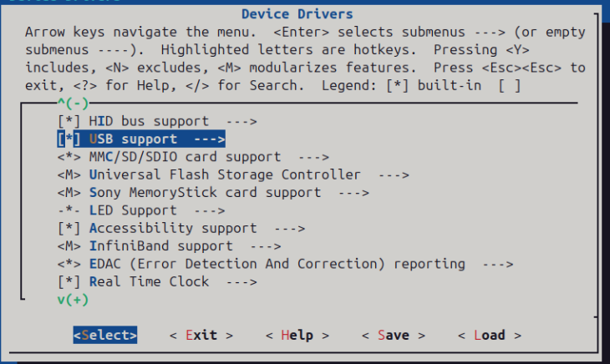The image size is (610, 364).
Task: Expand Universal Flash Storage Controller submenu arrow
Action: [394, 174]
